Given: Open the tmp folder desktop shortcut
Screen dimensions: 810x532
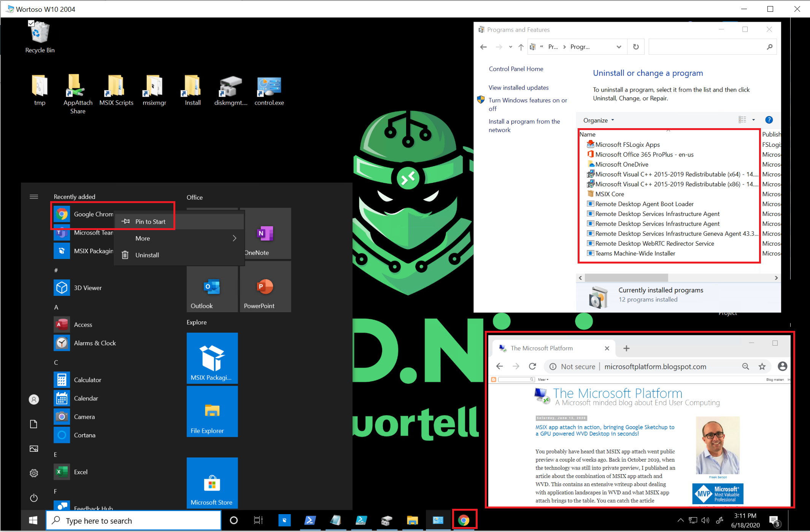Looking at the screenshot, I should (x=40, y=90).
